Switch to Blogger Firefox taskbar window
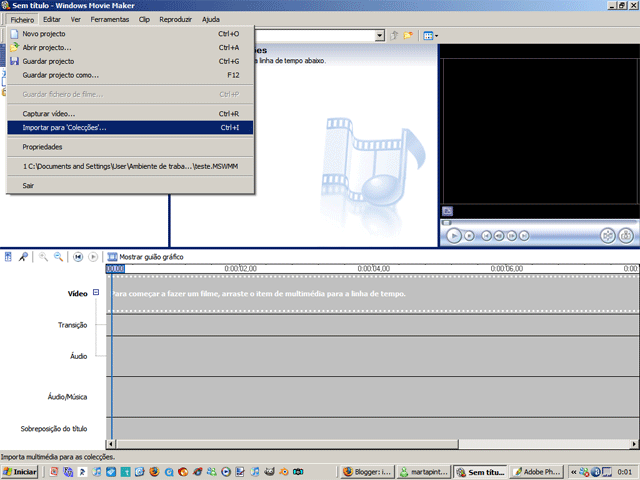Screen dimensions: 640x480 (x=368, y=472)
